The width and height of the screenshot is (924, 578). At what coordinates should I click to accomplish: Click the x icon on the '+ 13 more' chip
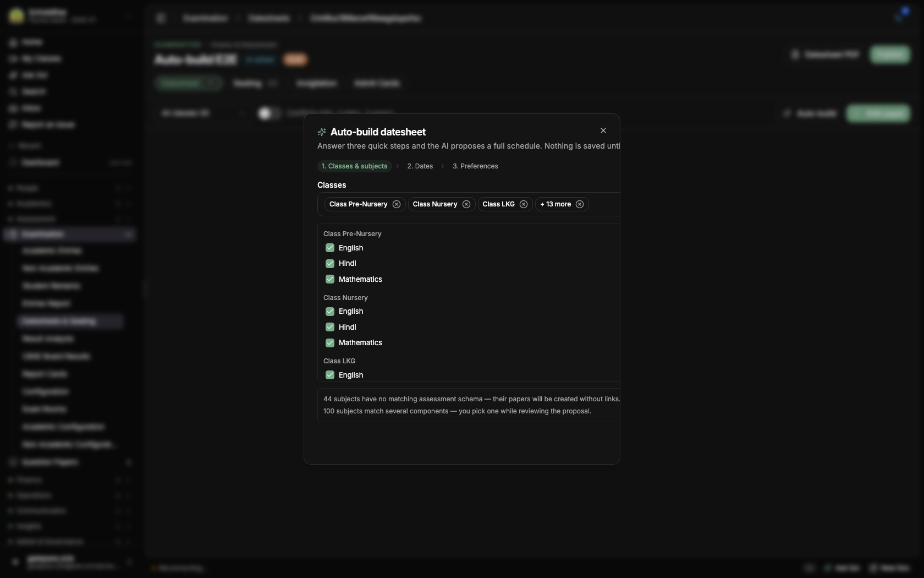[x=580, y=204]
